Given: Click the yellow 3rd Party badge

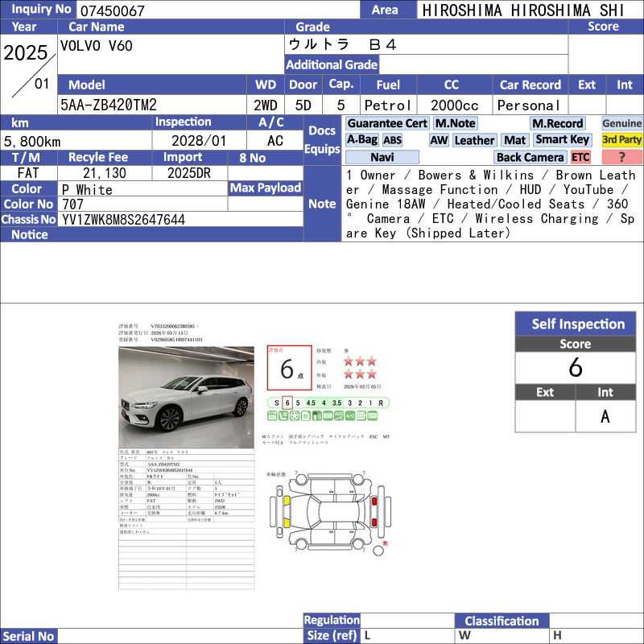Looking at the screenshot, I should (621, 139).
